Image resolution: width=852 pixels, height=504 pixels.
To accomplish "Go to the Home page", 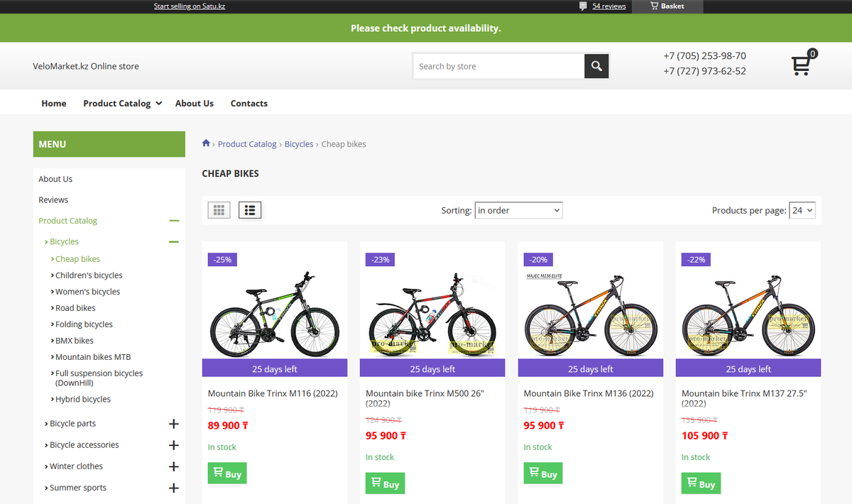I will pos(54,103).
